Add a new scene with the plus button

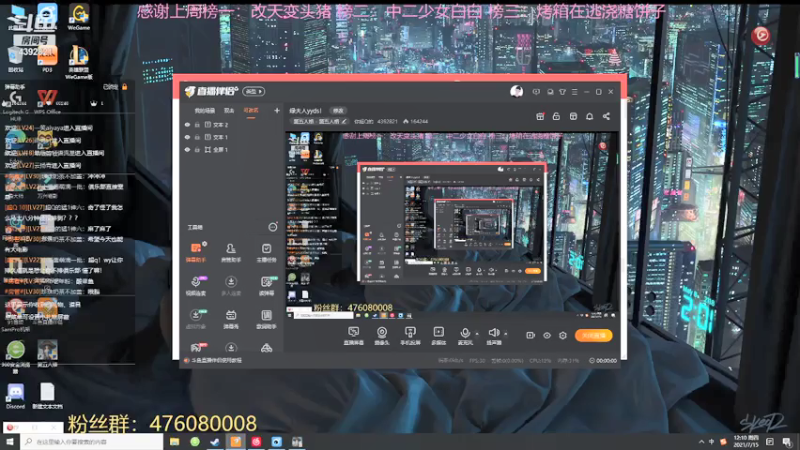coord(277,110)
